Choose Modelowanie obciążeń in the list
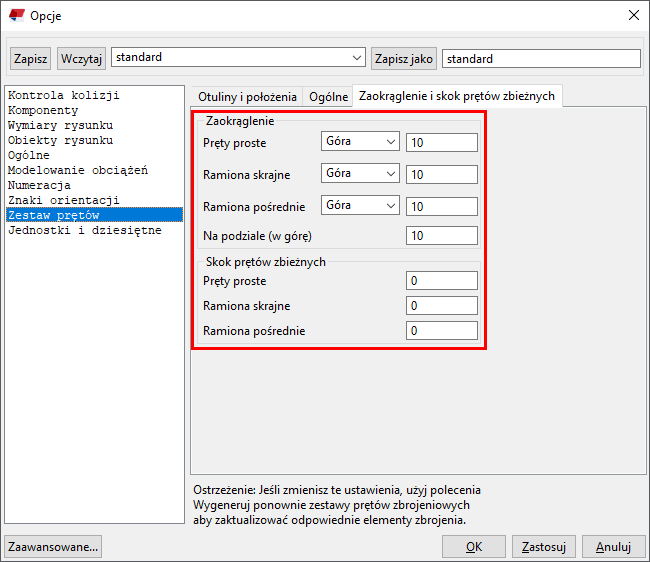650x562 pixels. (x=77, y=171)
